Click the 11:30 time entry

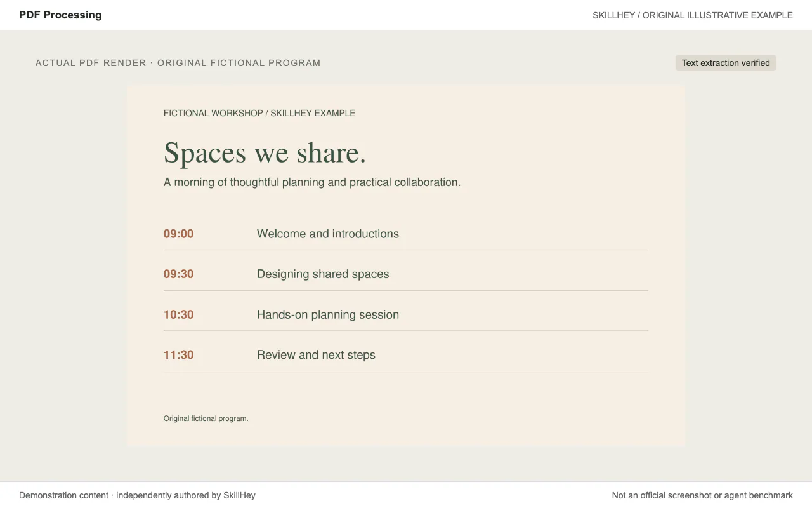[179, 355]
